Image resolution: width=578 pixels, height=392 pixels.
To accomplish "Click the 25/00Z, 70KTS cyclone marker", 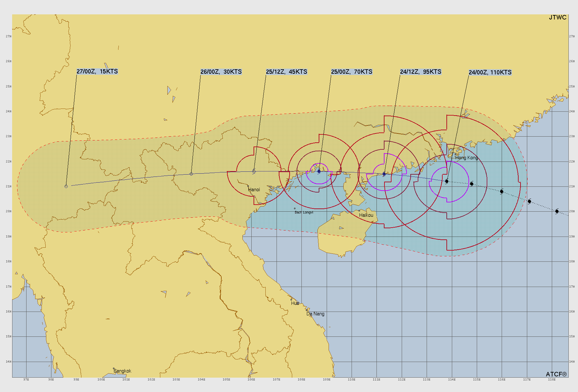I will [x=319, y=172].
